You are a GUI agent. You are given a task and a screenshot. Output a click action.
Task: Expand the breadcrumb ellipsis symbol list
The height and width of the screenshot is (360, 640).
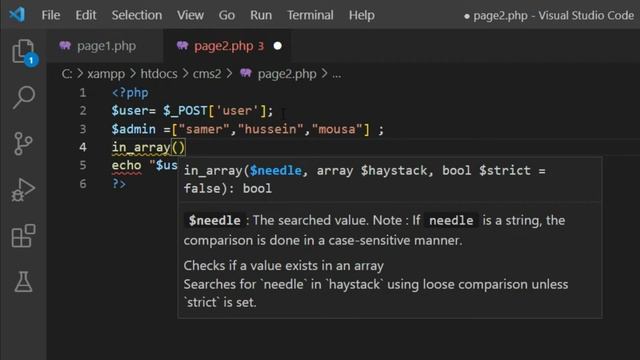click(x=336, y=75)
